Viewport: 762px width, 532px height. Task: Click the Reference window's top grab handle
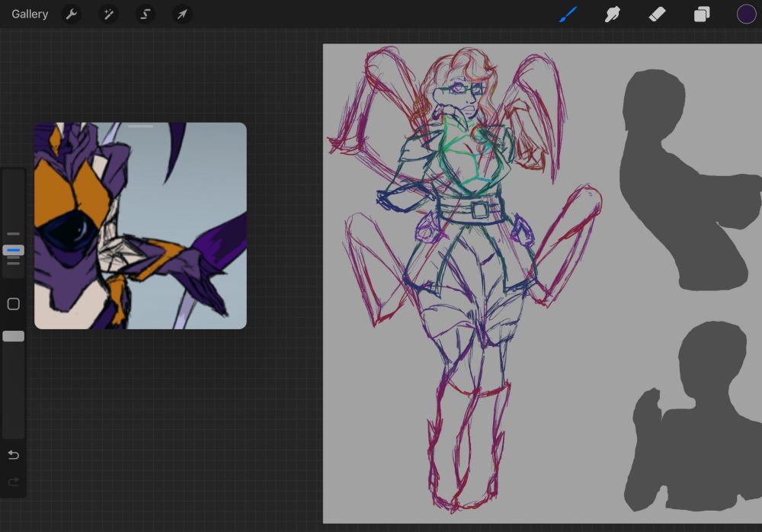point(140,127)
